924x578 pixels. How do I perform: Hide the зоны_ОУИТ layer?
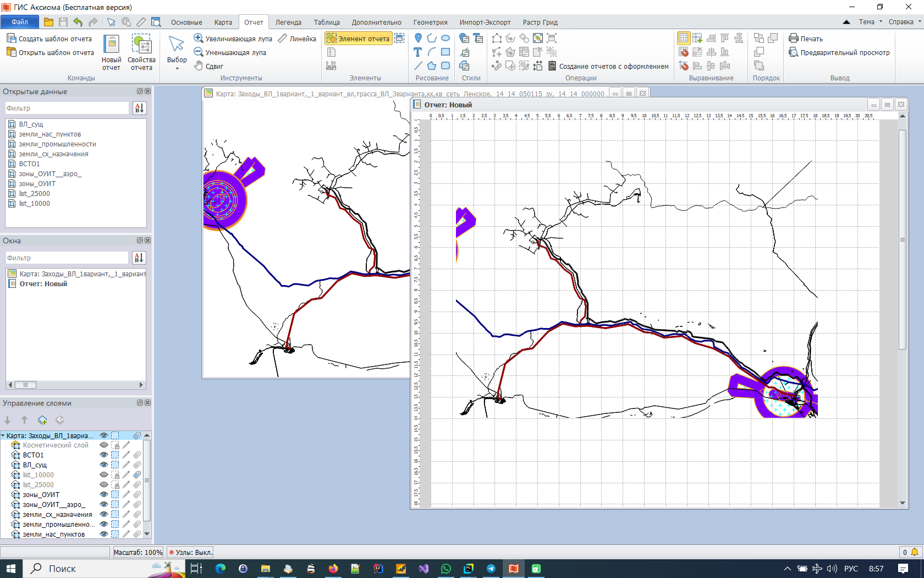103,494
